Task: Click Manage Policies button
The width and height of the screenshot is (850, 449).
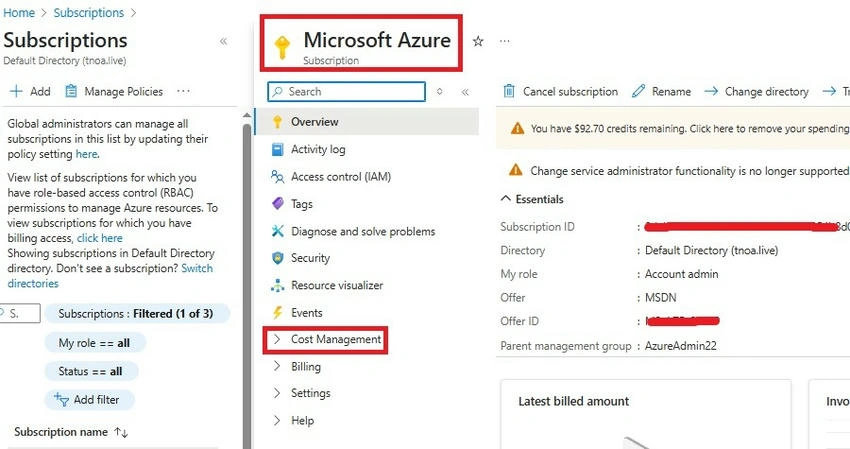Action: (114, 91)
